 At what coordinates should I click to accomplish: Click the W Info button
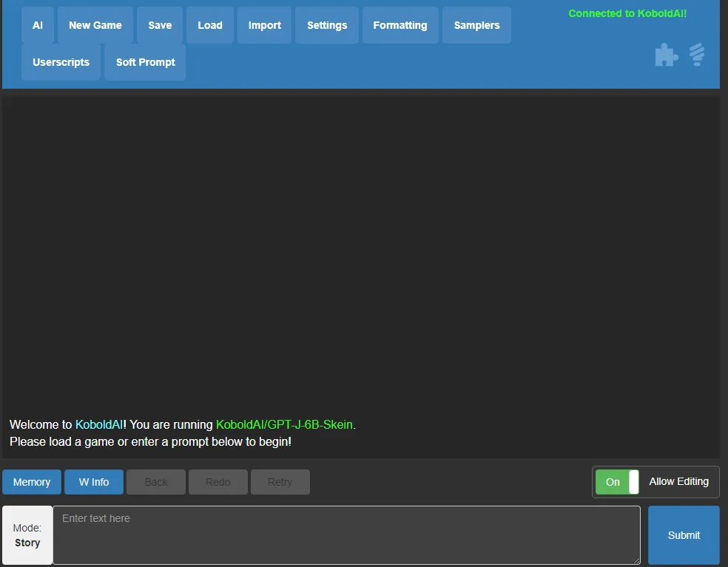[94, 482]
